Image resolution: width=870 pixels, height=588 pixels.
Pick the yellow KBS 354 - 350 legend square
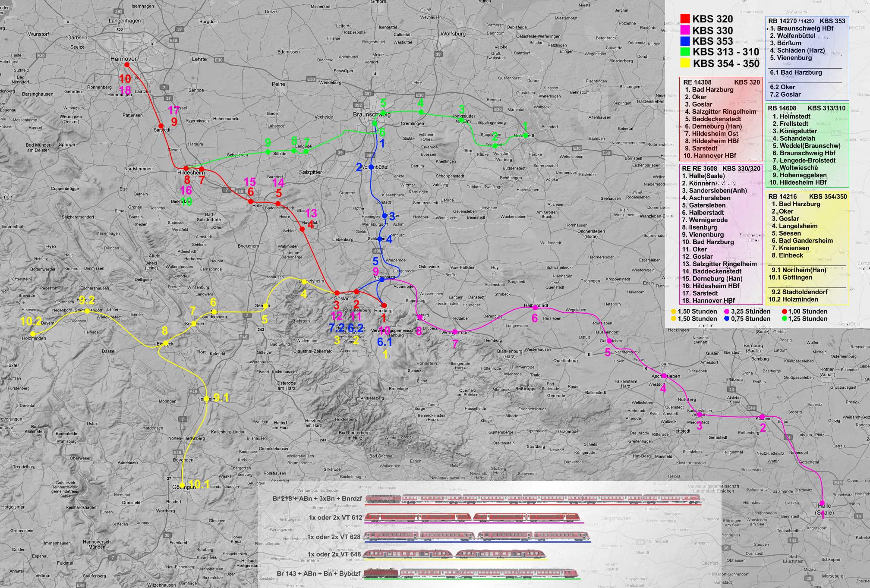[685, 63]
